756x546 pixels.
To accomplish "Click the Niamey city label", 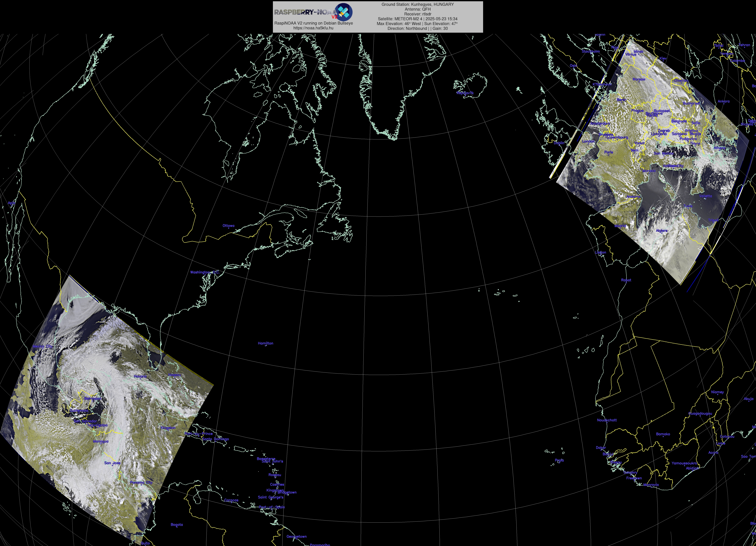I will (x=717, y=392).
